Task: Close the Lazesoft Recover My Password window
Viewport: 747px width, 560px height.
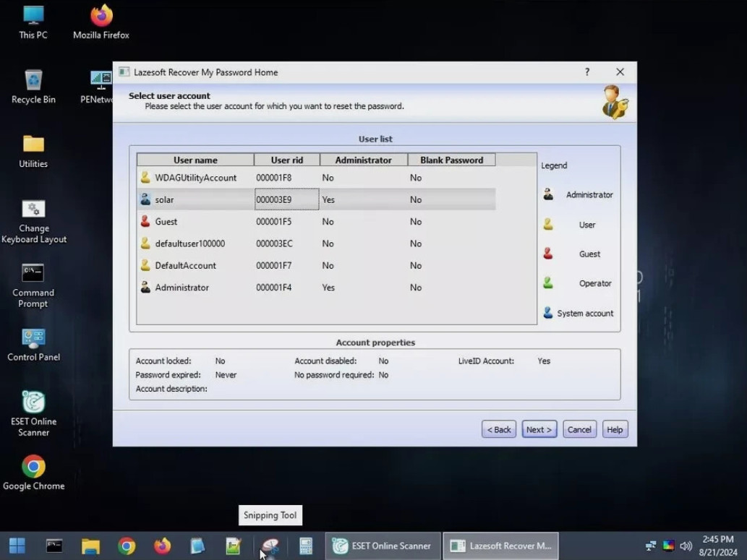Action: (620, 72)
